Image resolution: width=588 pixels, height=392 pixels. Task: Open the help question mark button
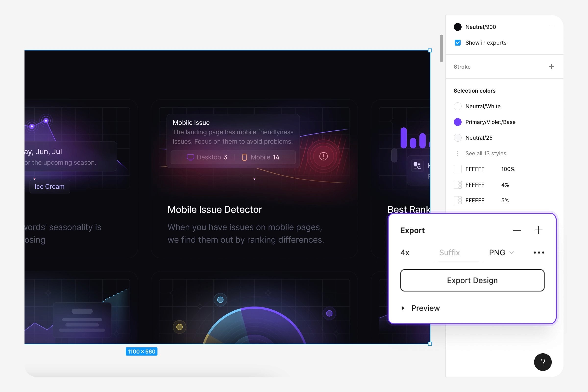coord(542,362)
